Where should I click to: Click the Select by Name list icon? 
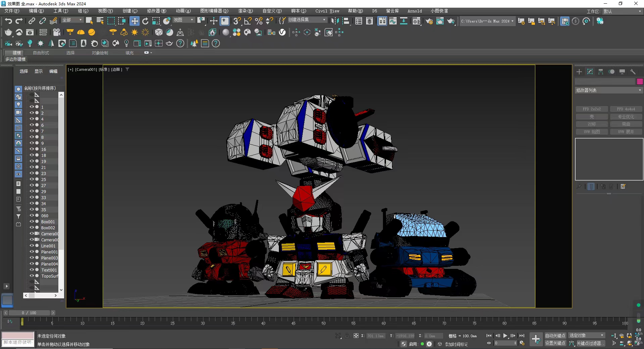click(x=100, y=21)
